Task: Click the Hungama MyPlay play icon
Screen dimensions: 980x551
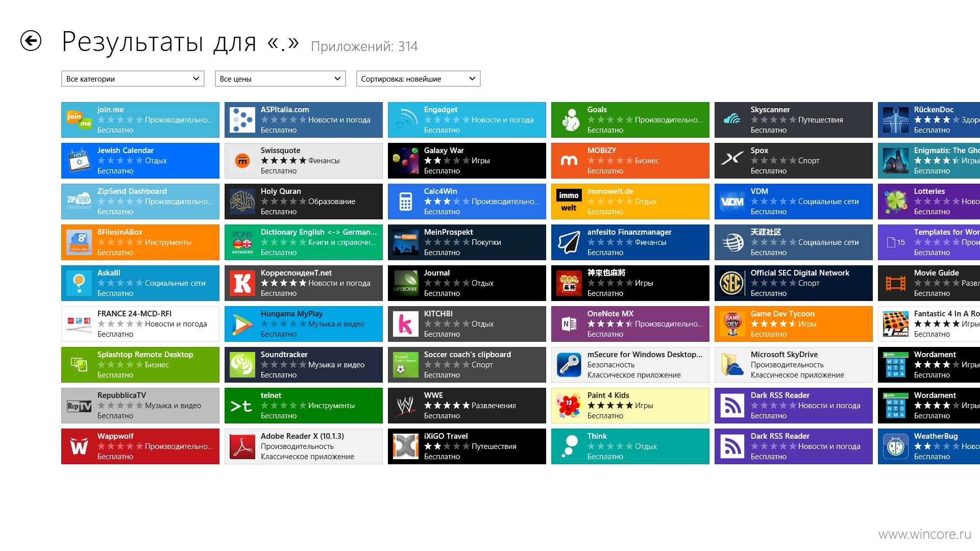Action: tap(242, 324)
